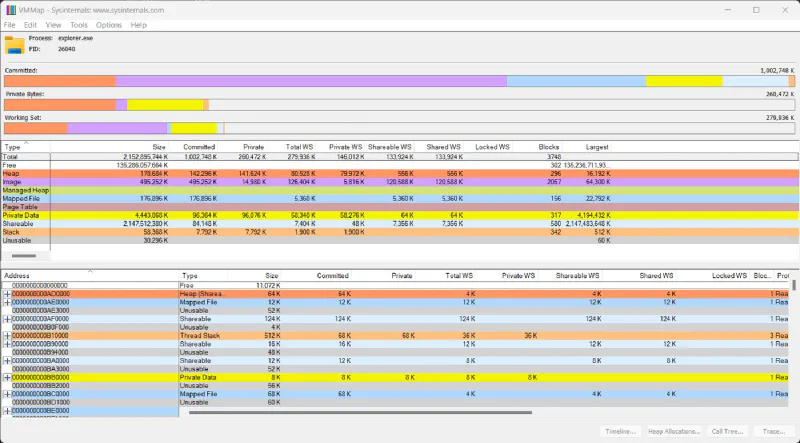Select the Mapped File type summary row
The image size is (800, 443).
pyautogui.click(x=399, y=199)
